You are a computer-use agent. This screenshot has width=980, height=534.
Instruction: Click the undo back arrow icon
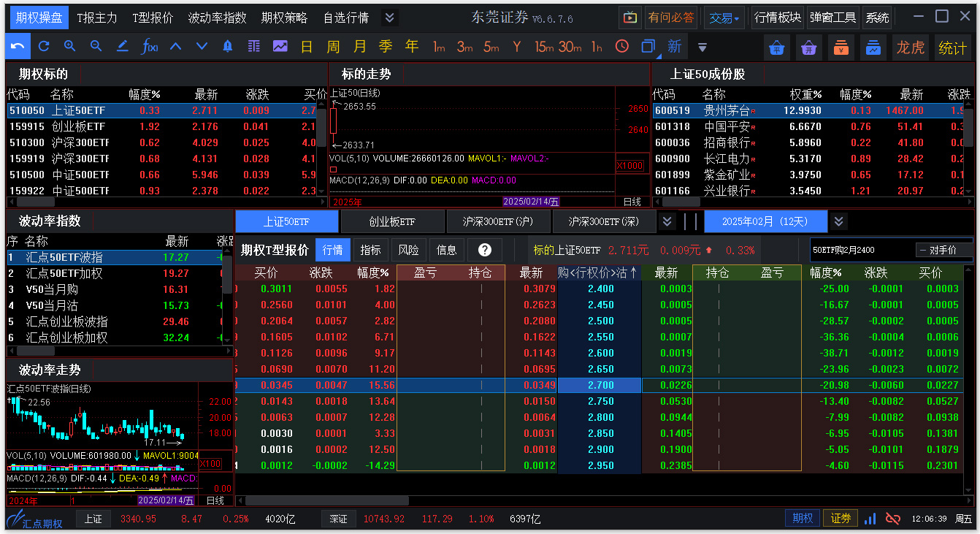[18, 47]
